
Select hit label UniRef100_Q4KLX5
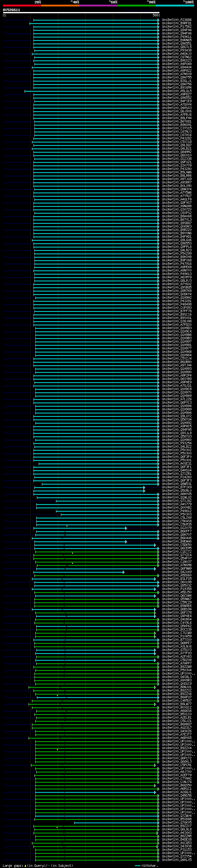click(177, 860)
